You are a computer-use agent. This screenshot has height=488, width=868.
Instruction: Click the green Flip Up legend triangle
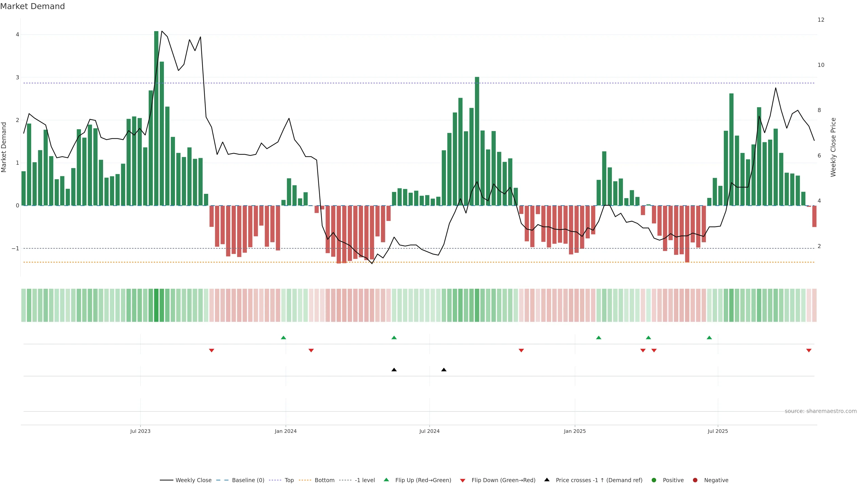tap(386, 480)
